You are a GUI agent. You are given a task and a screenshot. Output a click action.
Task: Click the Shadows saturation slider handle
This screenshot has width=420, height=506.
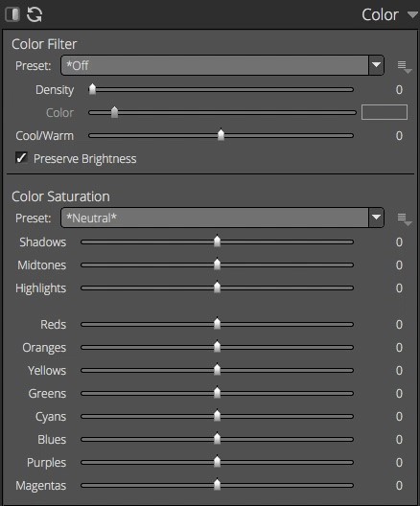[x=217, y=241]
